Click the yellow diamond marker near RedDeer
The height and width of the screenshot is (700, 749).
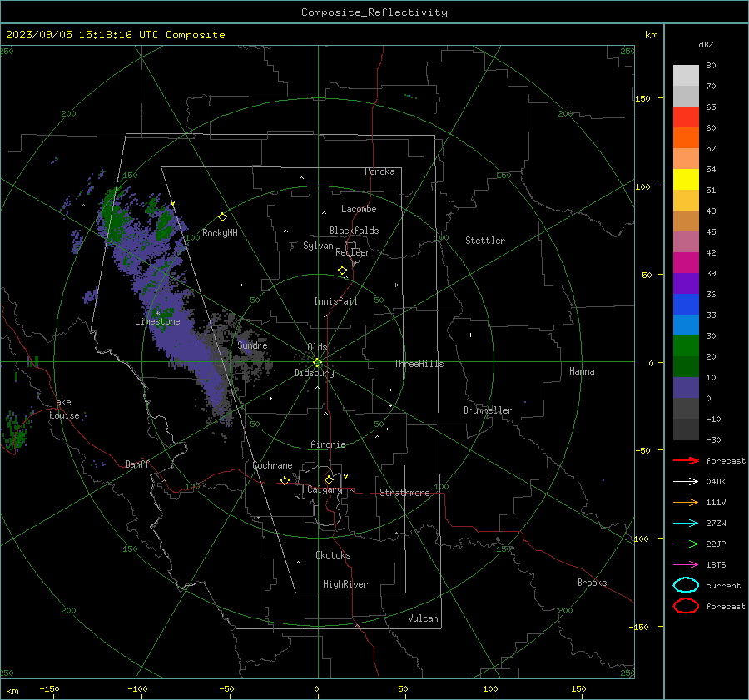[x=343, y=271]
